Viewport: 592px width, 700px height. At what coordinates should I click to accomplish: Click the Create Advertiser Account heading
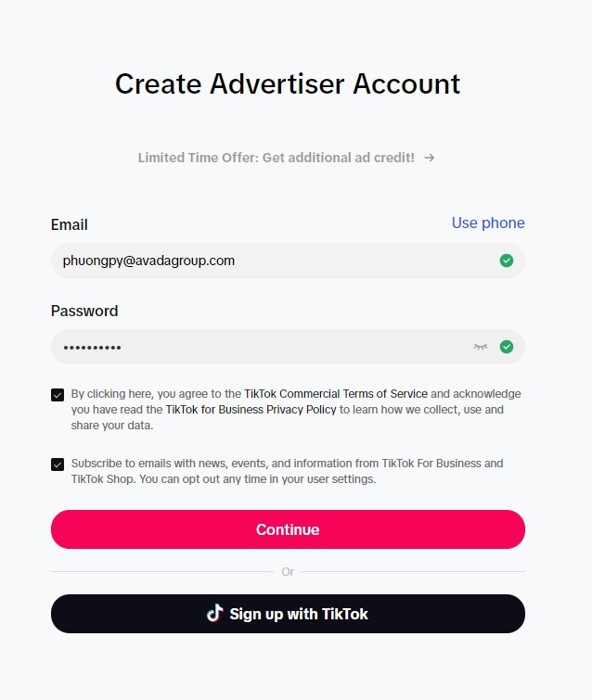288,83
